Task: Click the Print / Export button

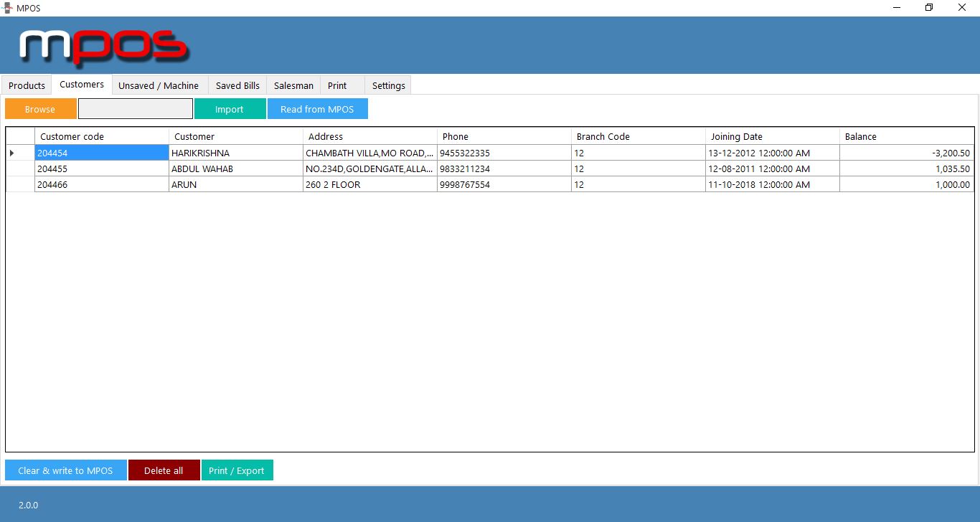Action: [237, 470]
